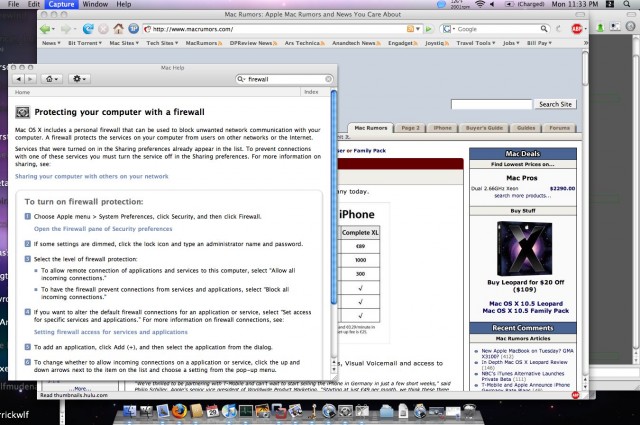The height and width of the screenshot is (425, 640).
Task: Open Mac Help gear action menu
Action: click(79, 79)
